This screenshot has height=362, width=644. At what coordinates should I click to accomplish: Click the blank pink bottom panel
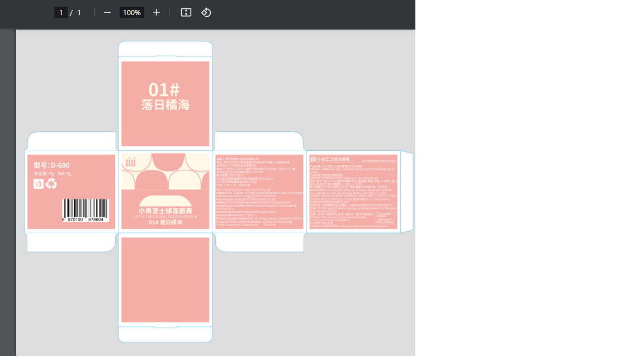165,279
